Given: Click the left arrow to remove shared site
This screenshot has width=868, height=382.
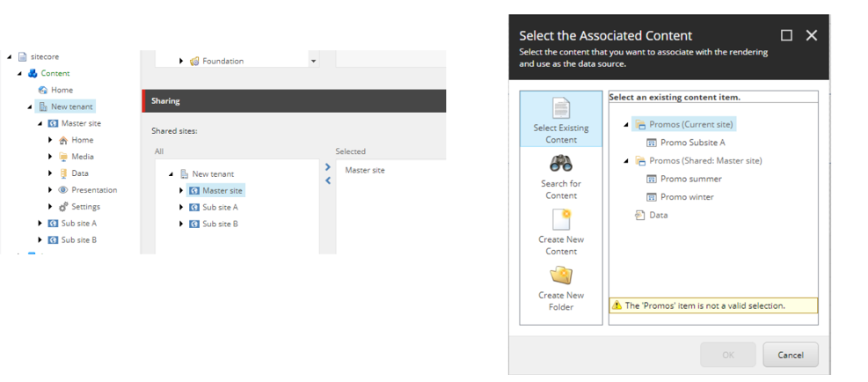Looking at the screenshot, I should pyautogui.click(x=328, y=180).
